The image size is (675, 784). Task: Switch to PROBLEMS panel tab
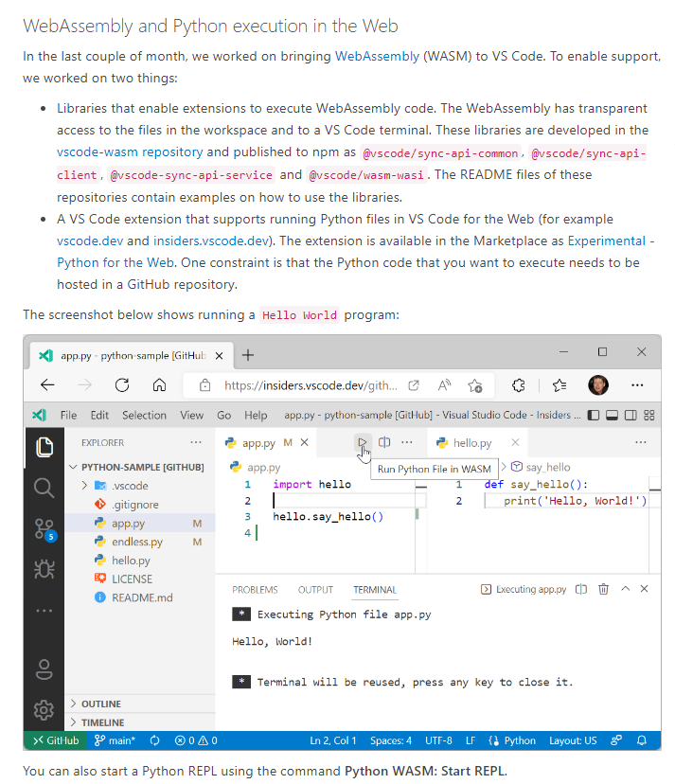pyautogui.click(x=255, y=590)
